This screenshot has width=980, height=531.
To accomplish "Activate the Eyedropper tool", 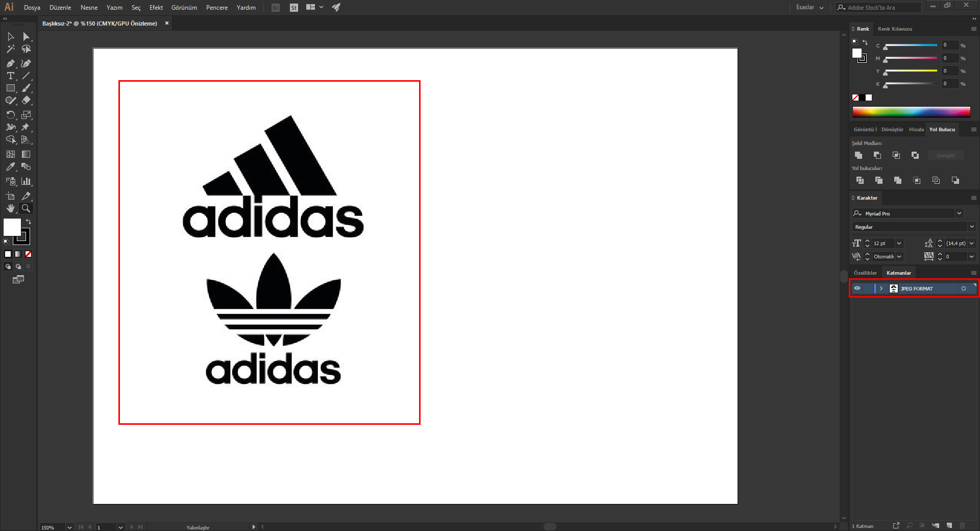I will click(10, 167).
